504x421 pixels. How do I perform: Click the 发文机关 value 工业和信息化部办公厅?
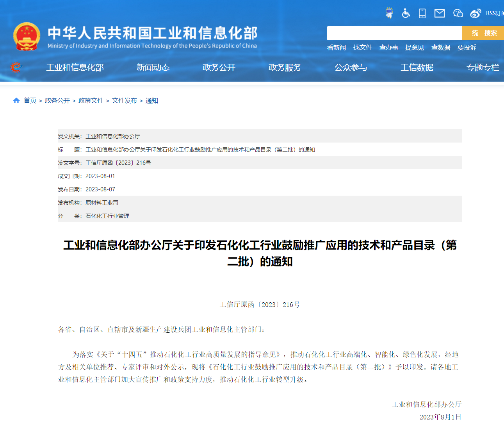(x=113, y=136)
